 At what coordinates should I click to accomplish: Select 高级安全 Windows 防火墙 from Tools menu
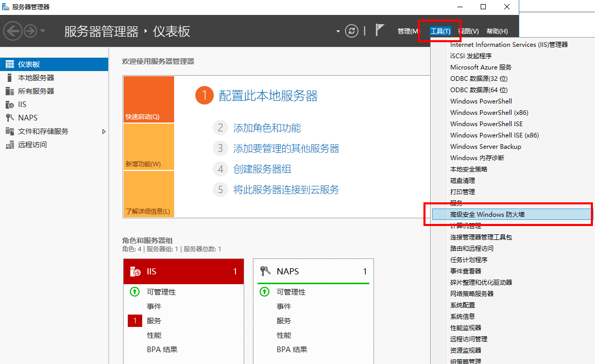pyautogui.click(x=487, y=214)
